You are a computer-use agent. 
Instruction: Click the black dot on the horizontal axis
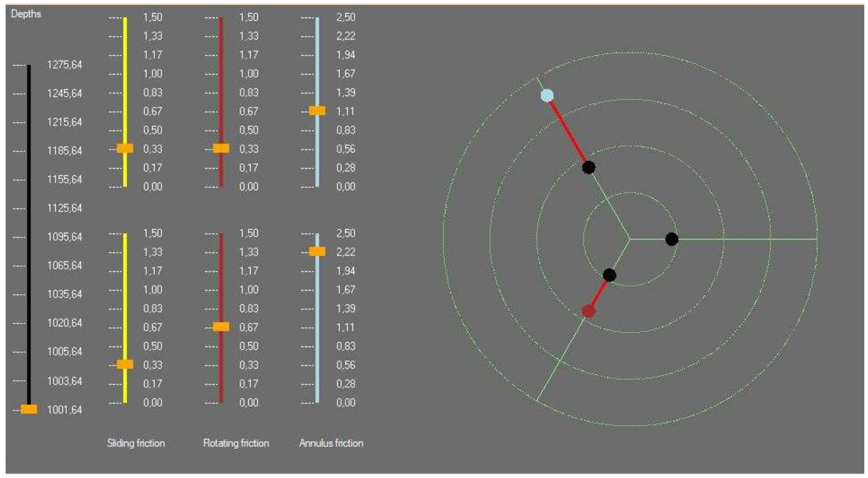pyautogui.click(x=672, y=239)
